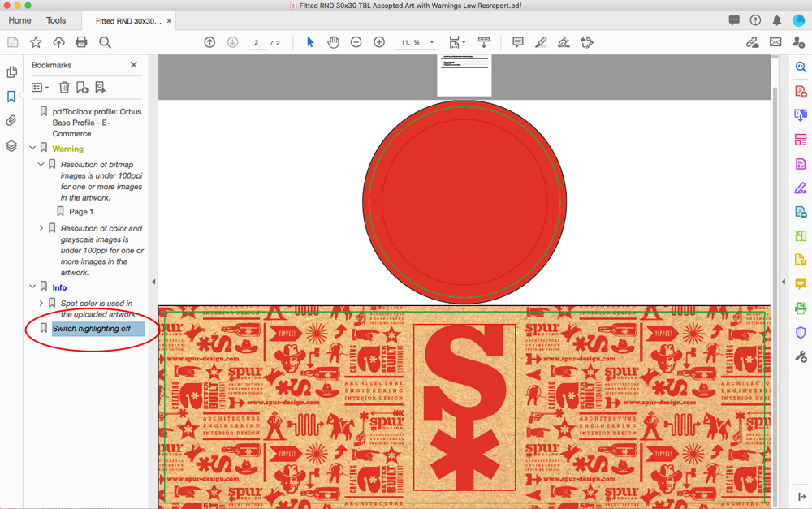This screenshot has width=812, height=509.
Task: Delete the selected bookmark with trash icon
Action: coord(64,87)
